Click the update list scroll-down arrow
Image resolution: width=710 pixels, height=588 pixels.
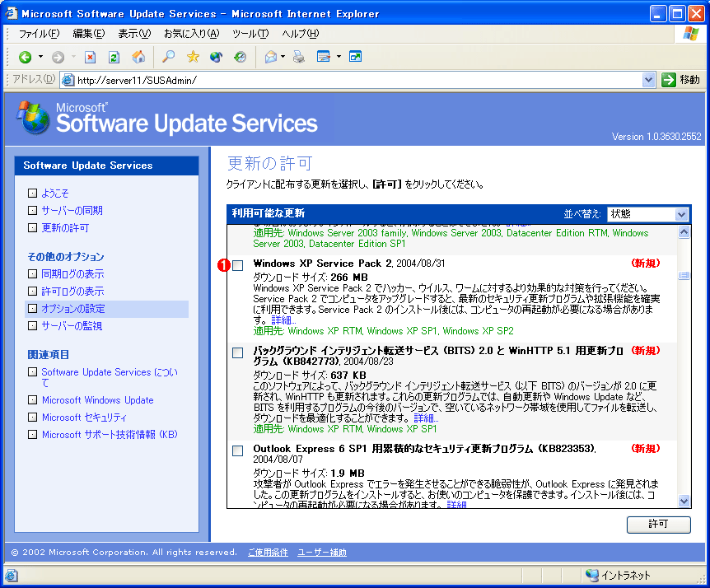click(684, 501)
